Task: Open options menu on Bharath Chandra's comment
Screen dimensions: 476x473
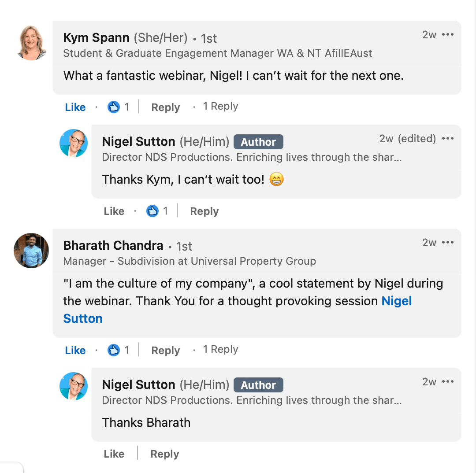Action: click(x=448, y=242)
